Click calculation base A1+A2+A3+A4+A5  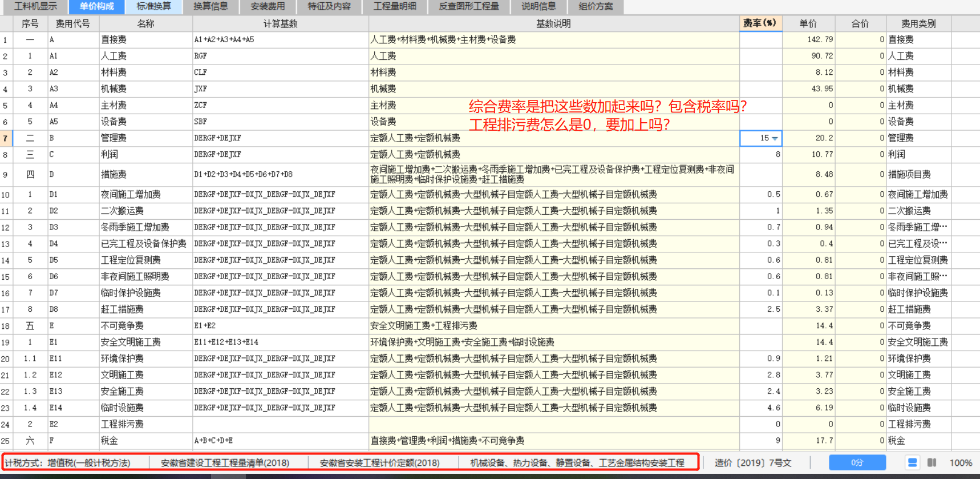[x=224, y=40]
